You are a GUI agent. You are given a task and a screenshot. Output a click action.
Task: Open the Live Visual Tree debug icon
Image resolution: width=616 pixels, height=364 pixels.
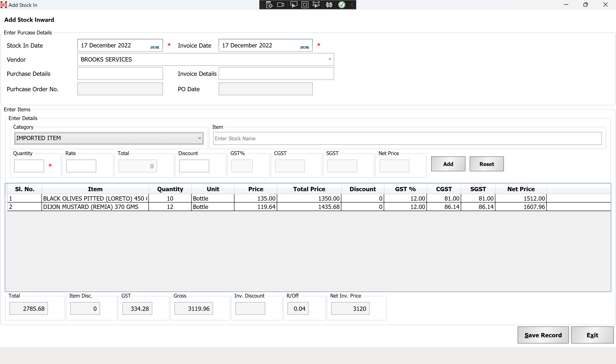tap(269, 5)
